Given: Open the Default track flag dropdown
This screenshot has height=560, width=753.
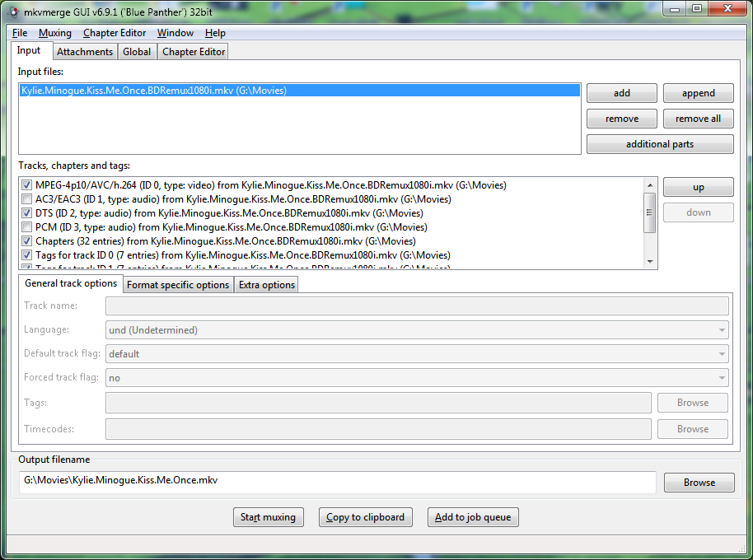Looking at the screenshot, I should pos(417,354).
